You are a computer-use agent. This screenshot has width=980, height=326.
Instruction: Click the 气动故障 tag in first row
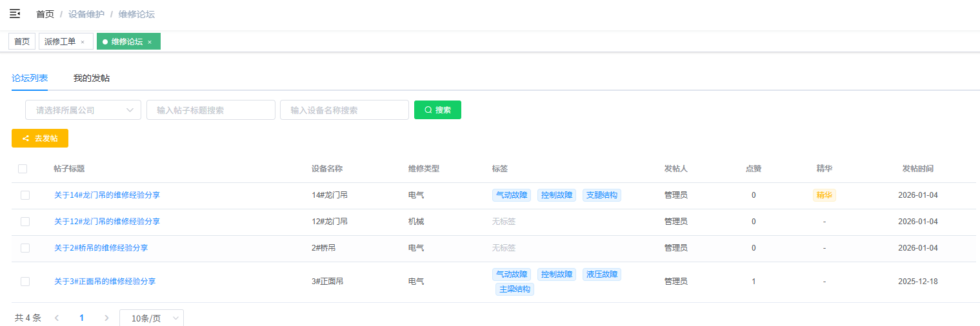tap(511, 195)
